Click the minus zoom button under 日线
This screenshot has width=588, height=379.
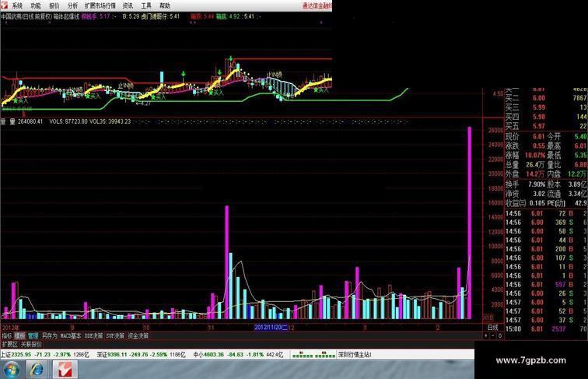click(x=493, y=336)
